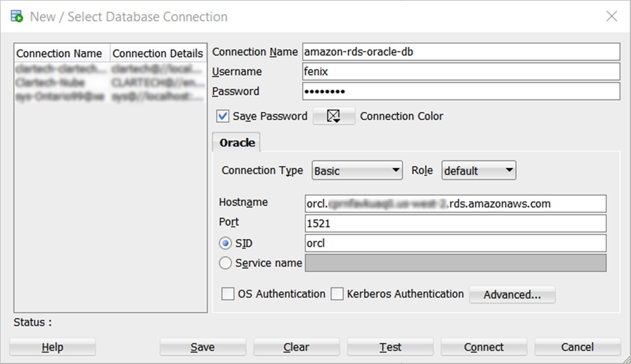The image size is (631, 364).
Task: Select the SID radio button
Action: coord(225,243)
